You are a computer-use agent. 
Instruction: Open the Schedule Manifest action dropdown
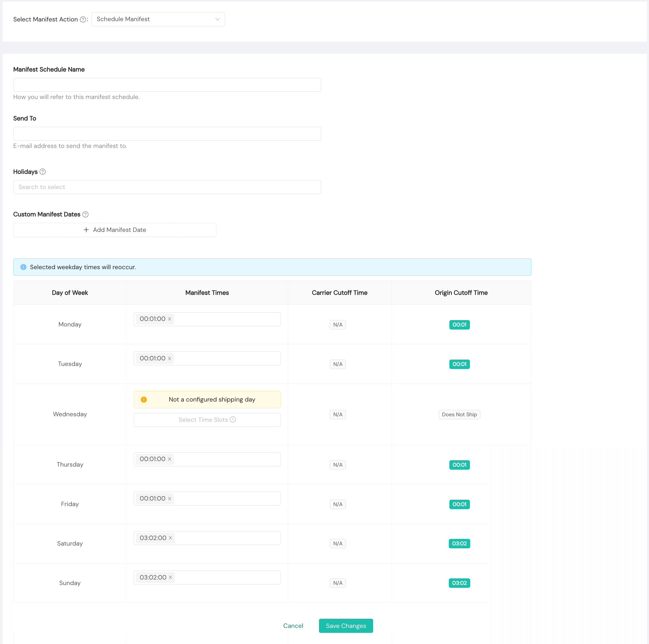158,19
